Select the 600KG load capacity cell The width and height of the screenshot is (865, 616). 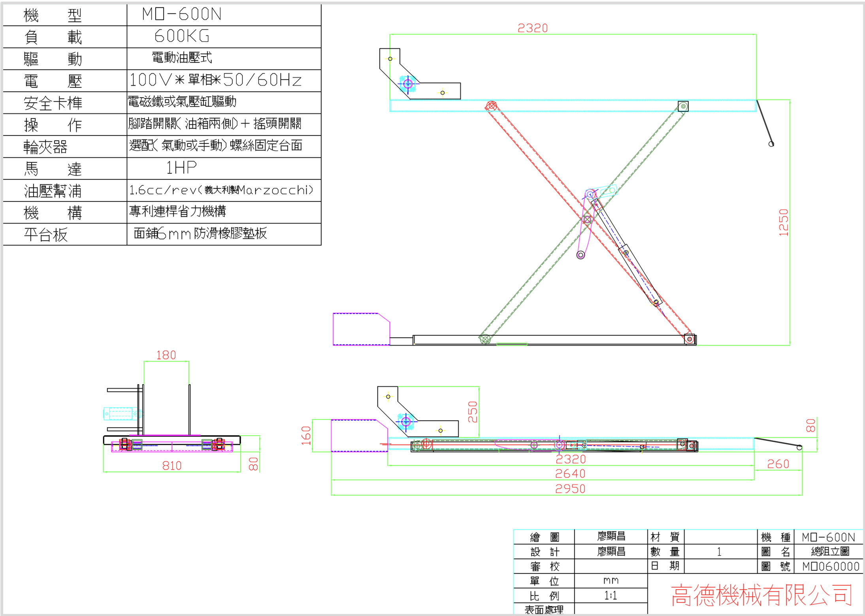pyautogui.click(x=224, y=37)
